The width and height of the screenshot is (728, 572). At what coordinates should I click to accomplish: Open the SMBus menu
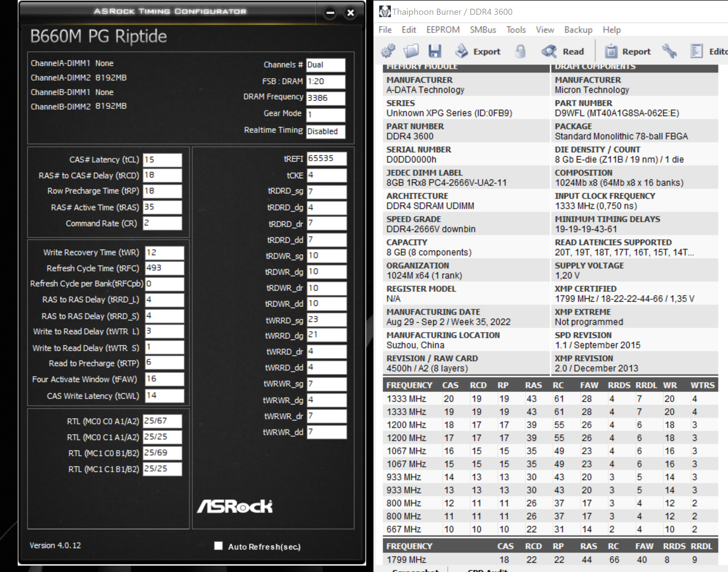pyautogui.click(x=483, y=30)
